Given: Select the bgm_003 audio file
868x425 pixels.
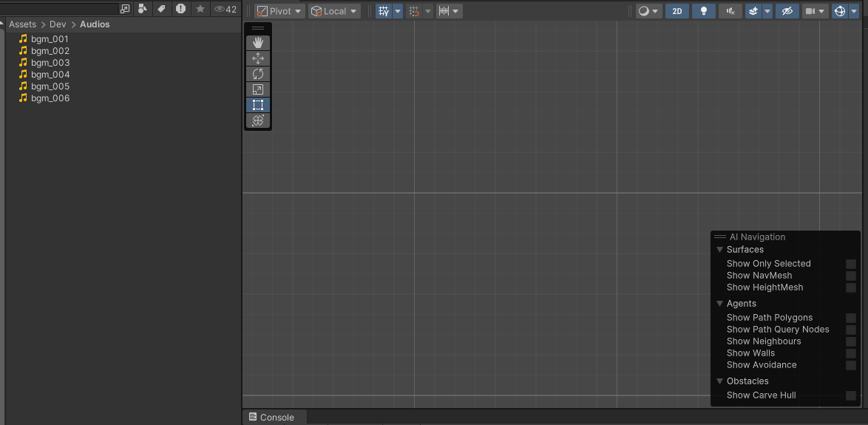Looking at the screenshot, I should (x=50, y=63).
